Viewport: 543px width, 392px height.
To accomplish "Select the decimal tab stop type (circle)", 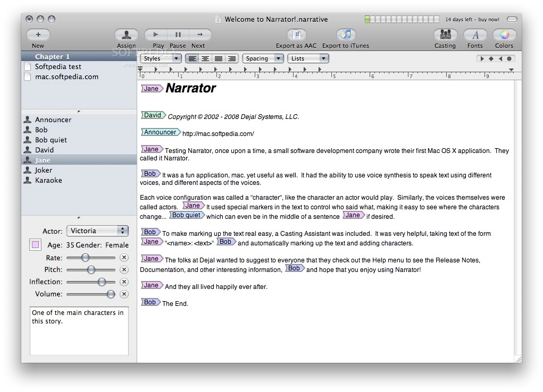I will pyautogui.click(x=509, y=58).
